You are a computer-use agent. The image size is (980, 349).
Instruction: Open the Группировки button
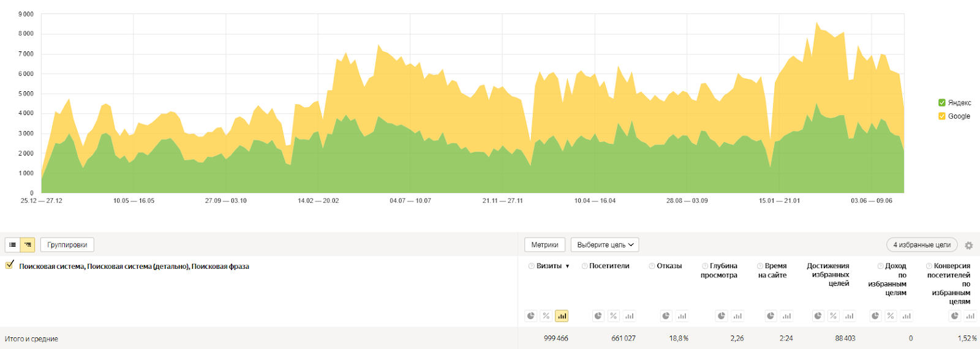coord(67,245)
